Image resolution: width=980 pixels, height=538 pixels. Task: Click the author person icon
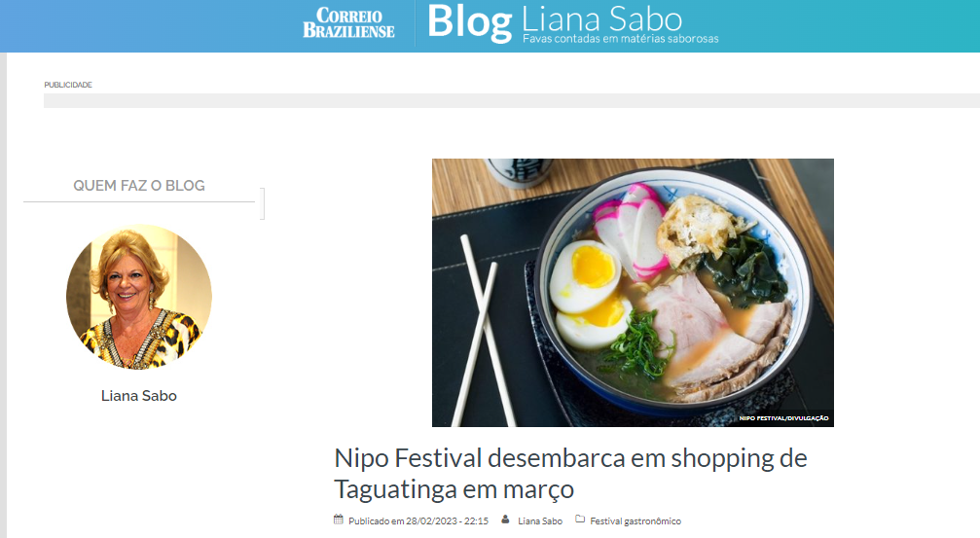click(505, 520)
